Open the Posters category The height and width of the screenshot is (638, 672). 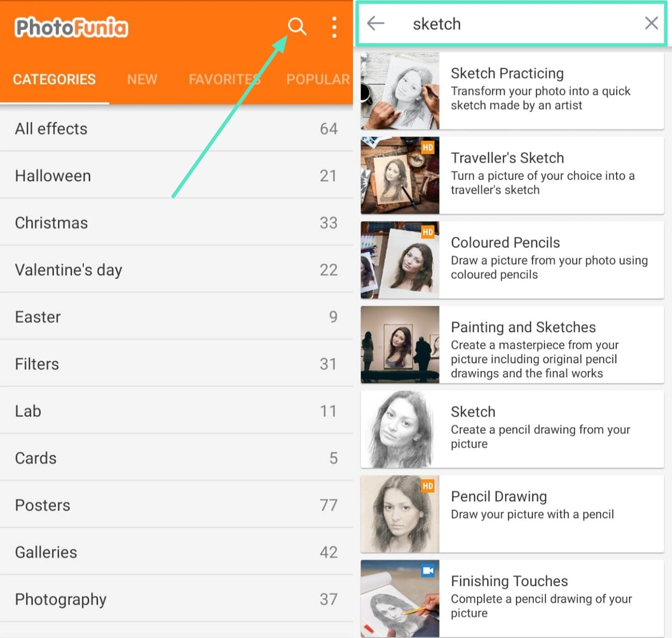(176, 505)
